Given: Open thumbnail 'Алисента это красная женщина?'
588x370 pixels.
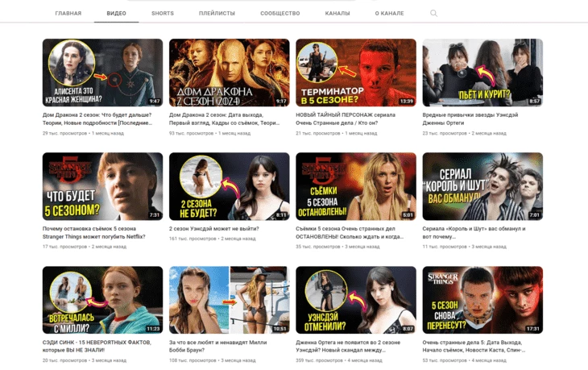Looking at the screenshot, I should (x=102, y=73).
